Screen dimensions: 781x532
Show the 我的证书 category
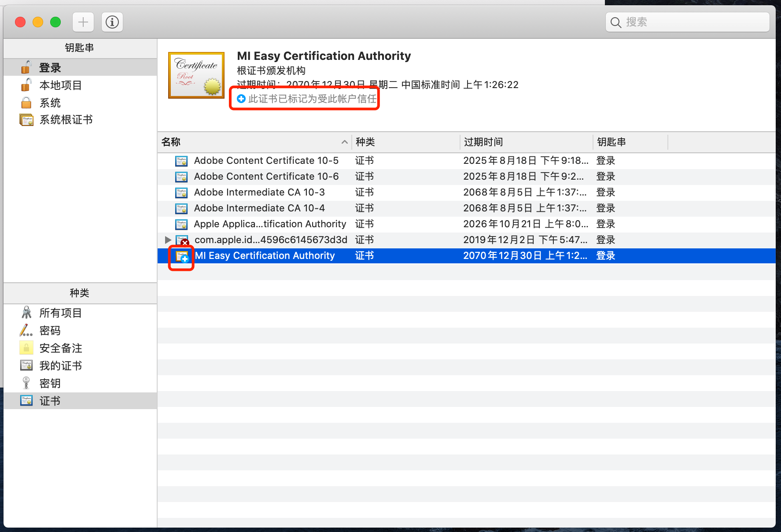point(80,366)
